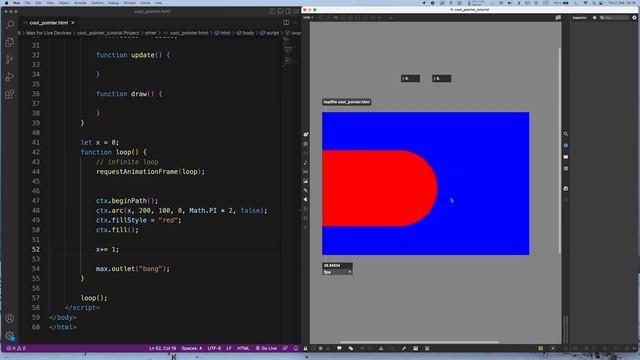
Task: Click the top icon in Max left sidebar
Action: 306,134
